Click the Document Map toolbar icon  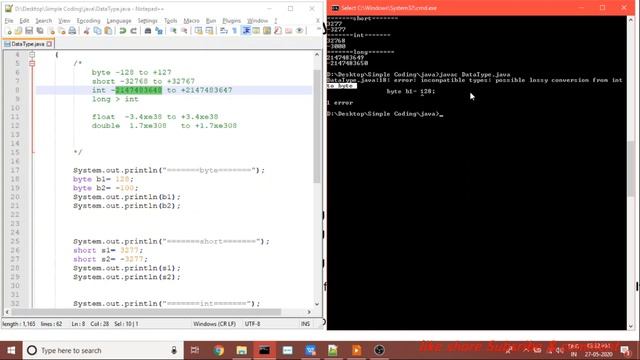point(267,31)
